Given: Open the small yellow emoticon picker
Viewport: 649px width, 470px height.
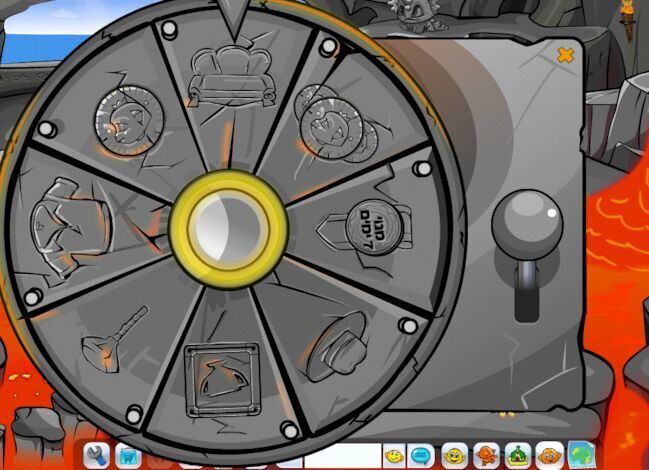Looking at the screenshot, I should (394, 456).
